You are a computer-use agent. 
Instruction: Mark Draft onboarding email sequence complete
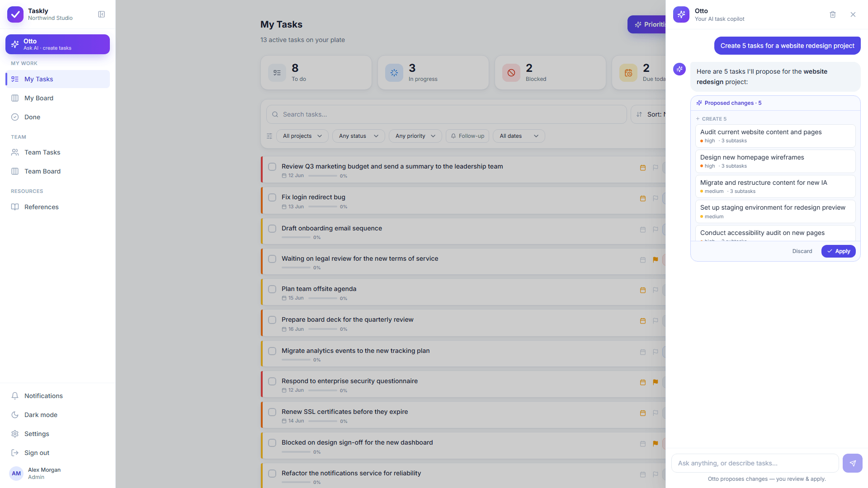[272, 229]
